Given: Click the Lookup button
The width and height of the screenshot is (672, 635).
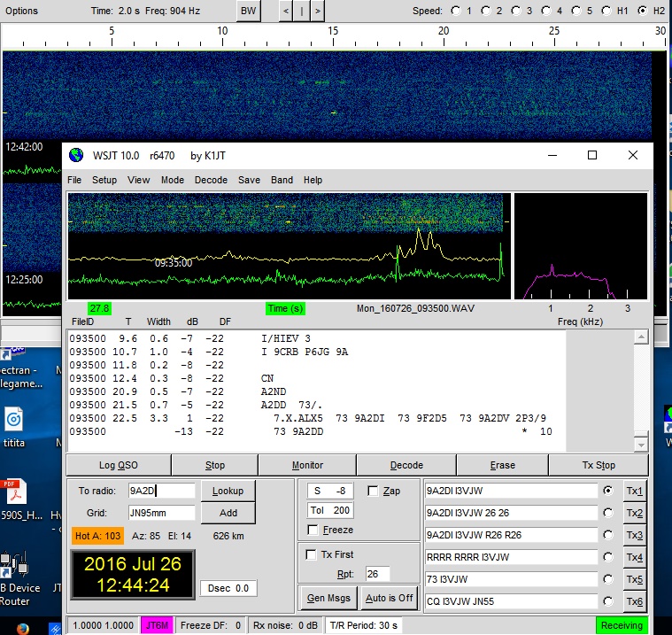Looking at the screenshot, I should coord(228,491).
